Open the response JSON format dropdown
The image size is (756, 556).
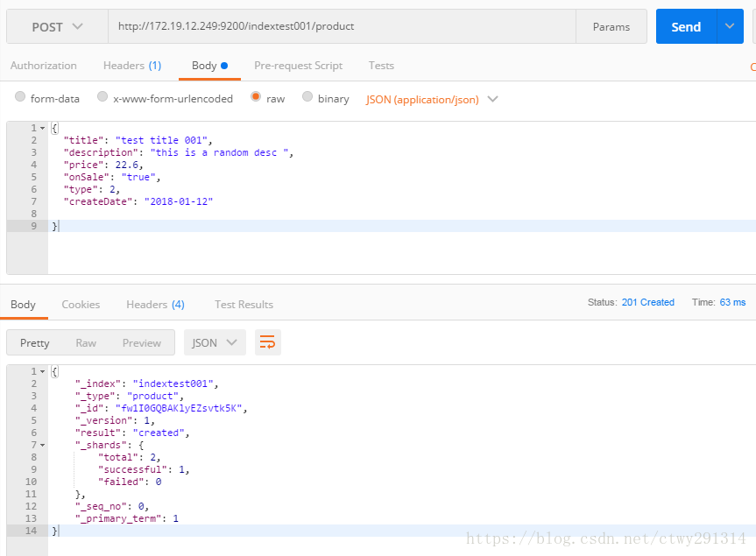pyautogui.click(x=215, y=342)
